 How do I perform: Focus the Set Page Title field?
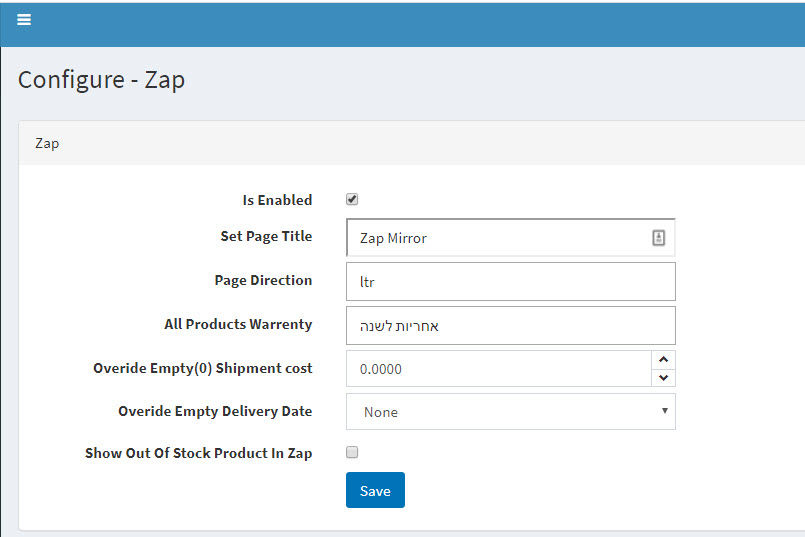(x=510, y=238)
